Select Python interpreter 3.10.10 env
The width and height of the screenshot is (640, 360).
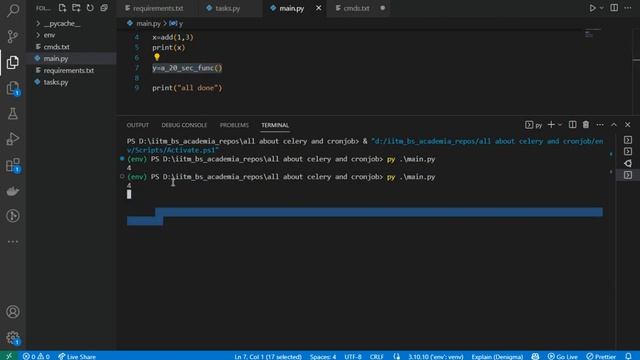436,356
